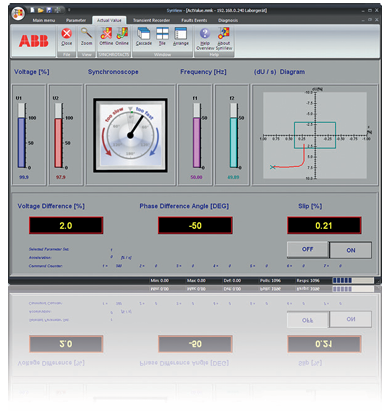Click 'Polls: 1096' in status bar
This screenshot has width=386, height=411.
point(270,280)
